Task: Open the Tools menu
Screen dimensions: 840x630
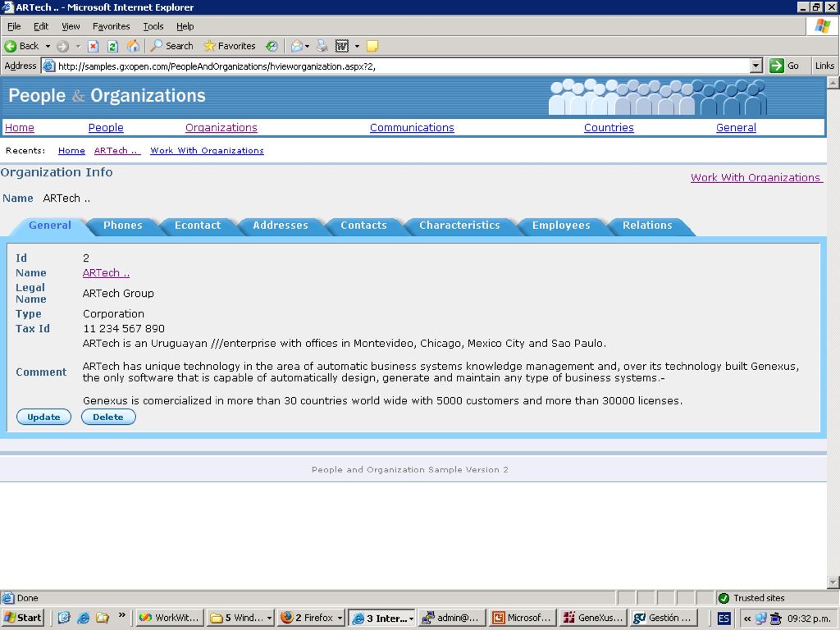Action: (x=153, y=26)
